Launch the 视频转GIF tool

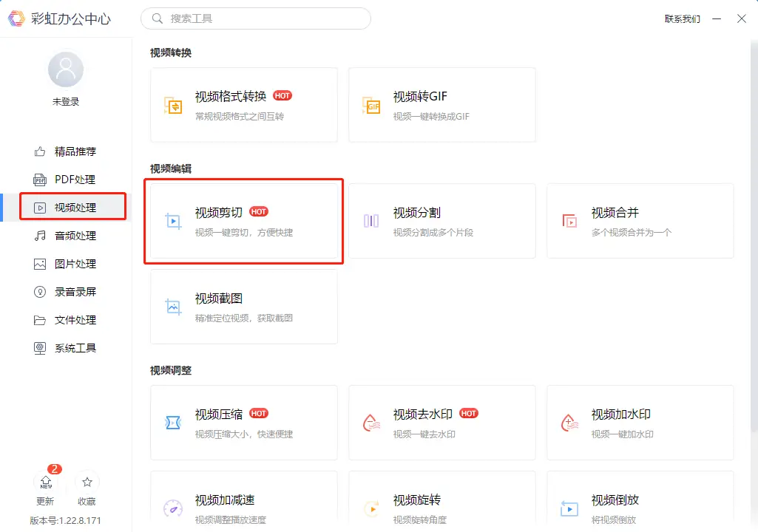coord(441,105)
